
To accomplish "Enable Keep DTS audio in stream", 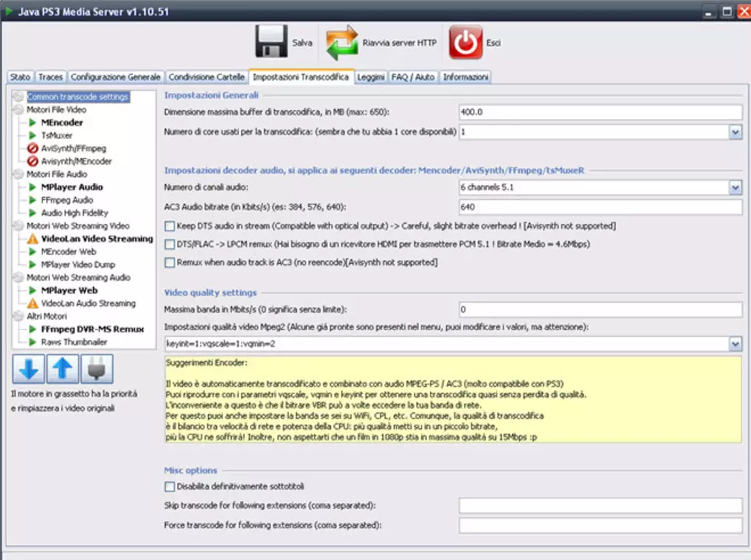I will [x=169, y=226].
